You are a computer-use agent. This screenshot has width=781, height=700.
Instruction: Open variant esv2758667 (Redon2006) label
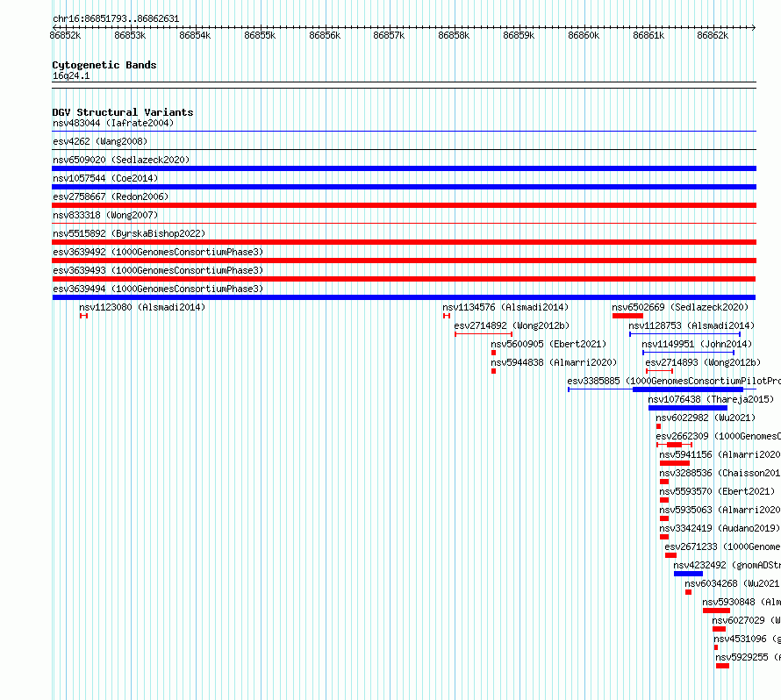click(x=111, y=196)
